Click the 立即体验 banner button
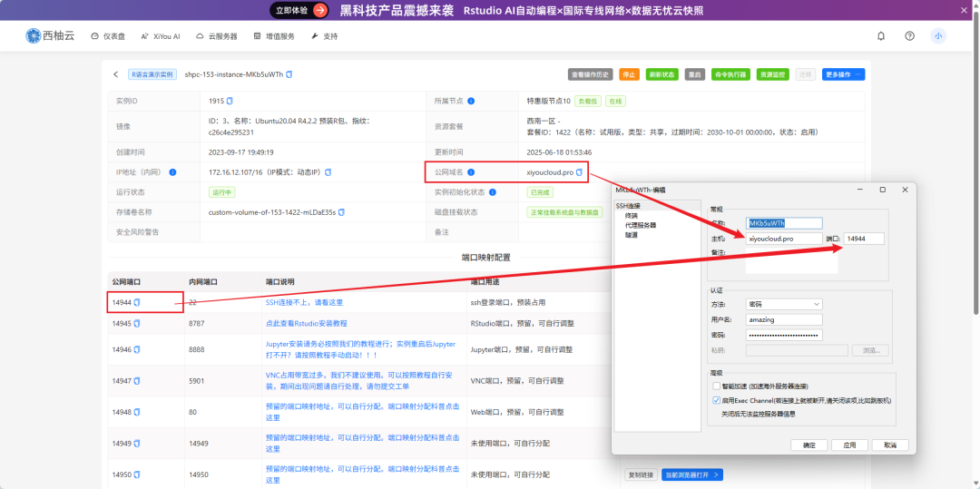The height and width of the screenshot is (489, 980). (299, 10)
